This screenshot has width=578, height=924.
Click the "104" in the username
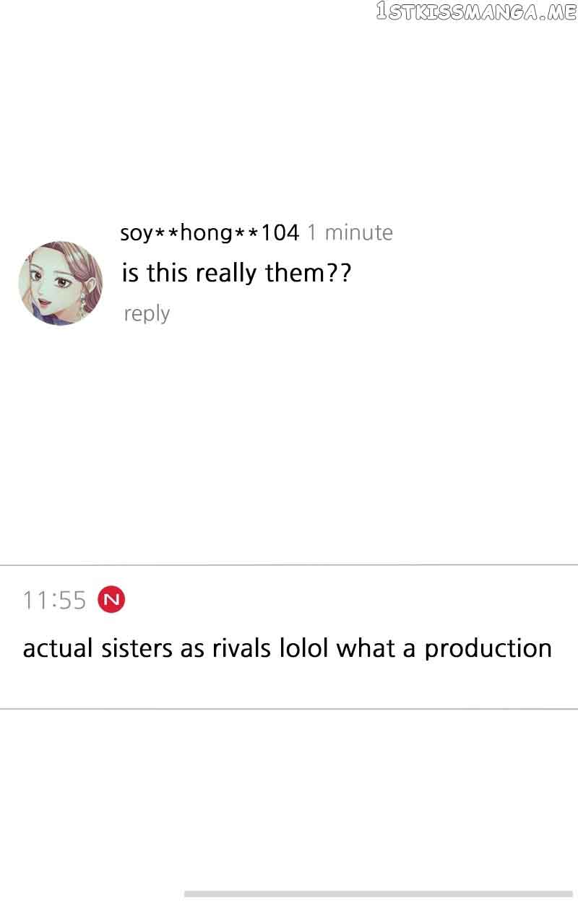pos(280,232)
